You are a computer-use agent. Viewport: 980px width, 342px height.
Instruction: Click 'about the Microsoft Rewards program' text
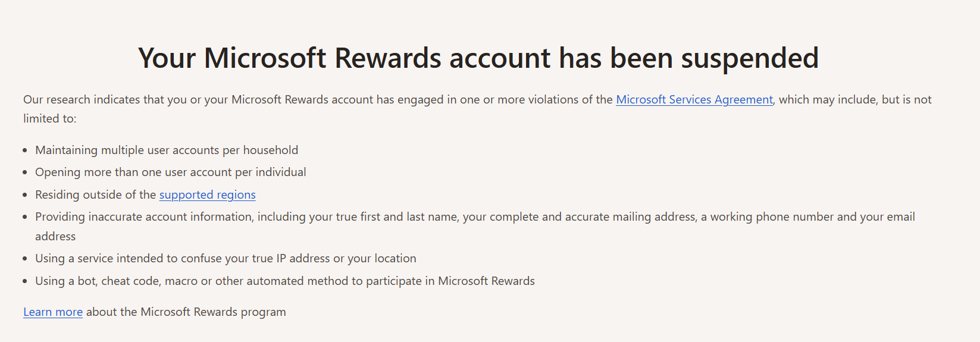tap(186, 312)
